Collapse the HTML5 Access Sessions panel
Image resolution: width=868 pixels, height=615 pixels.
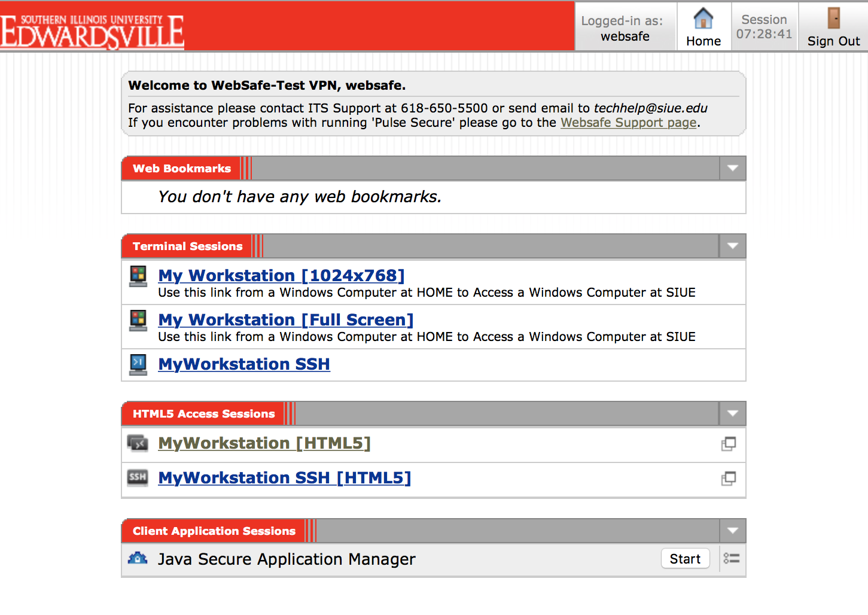(x=732, y=414)
